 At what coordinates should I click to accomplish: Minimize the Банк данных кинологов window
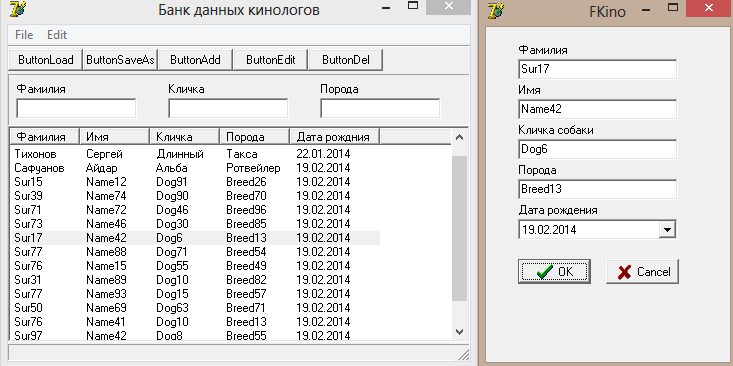(386, 8)
